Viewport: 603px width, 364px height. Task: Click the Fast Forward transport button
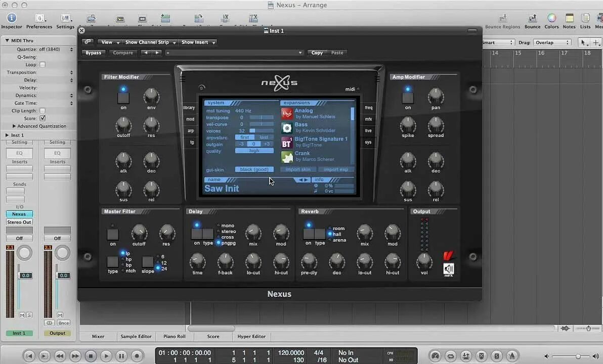75,356
